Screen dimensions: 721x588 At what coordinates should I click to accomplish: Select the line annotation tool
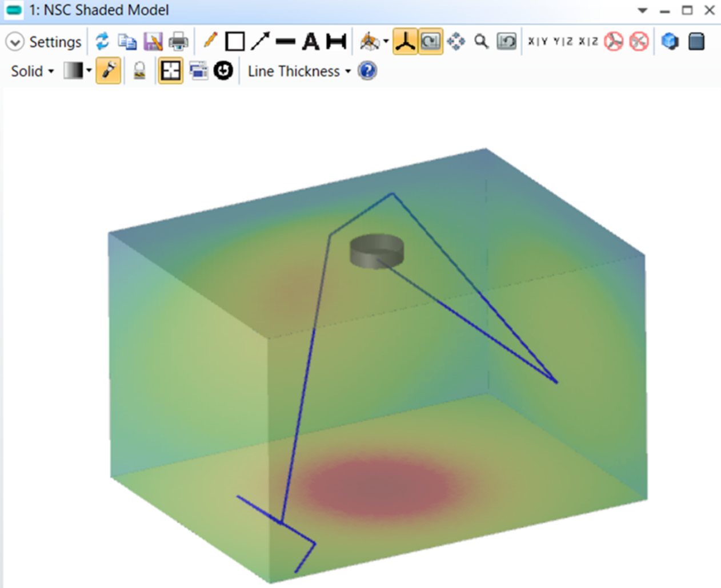point(285,42)
